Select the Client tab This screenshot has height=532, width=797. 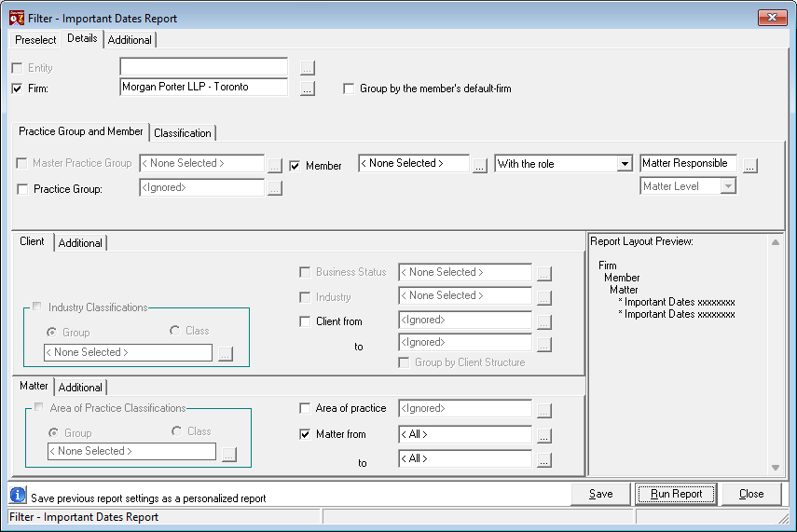pyautogui.click(x=32, y=241)
